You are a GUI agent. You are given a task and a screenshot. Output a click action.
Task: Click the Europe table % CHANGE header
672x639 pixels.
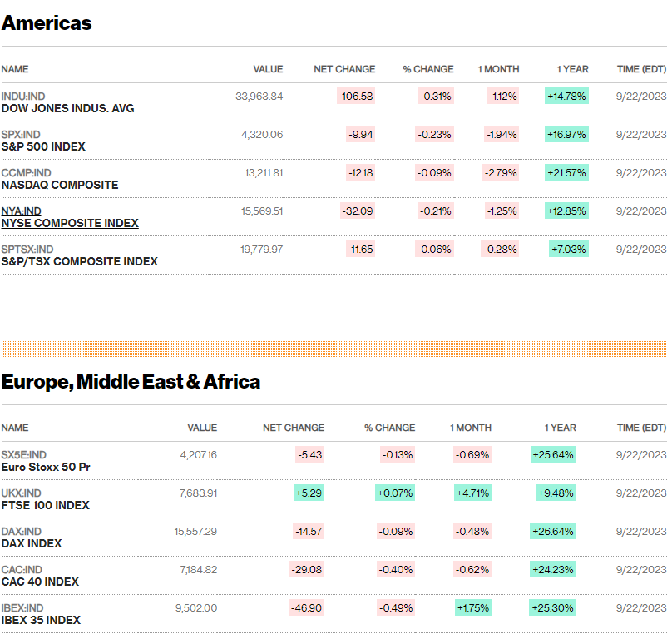pyautogui.click(x=389, y=428)
